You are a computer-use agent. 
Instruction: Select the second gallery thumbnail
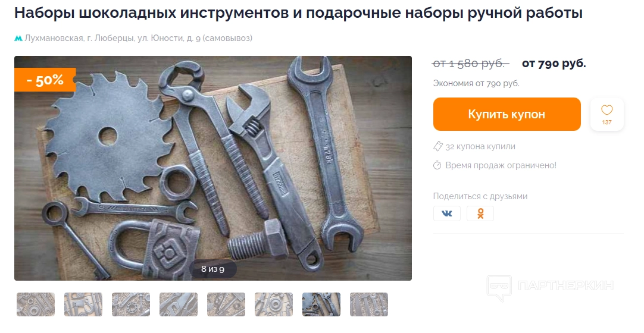pos(83,304)
